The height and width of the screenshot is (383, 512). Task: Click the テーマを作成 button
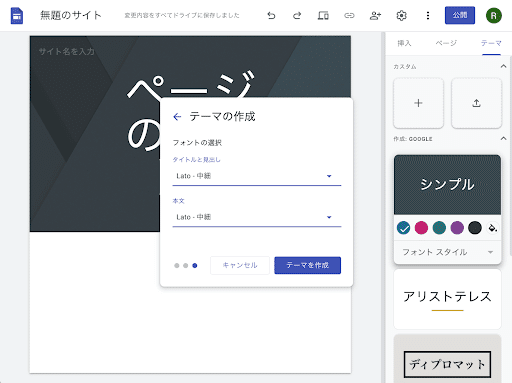coord(307,265)
